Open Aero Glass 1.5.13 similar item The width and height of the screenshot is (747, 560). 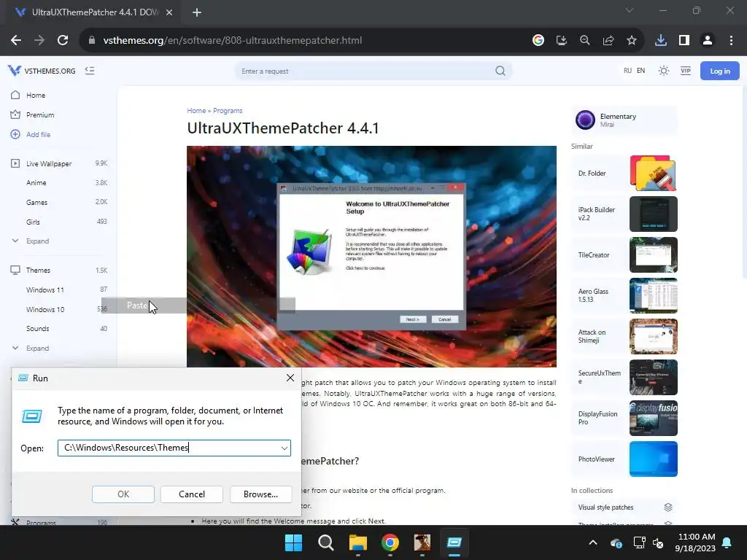[x=624, y=296]
